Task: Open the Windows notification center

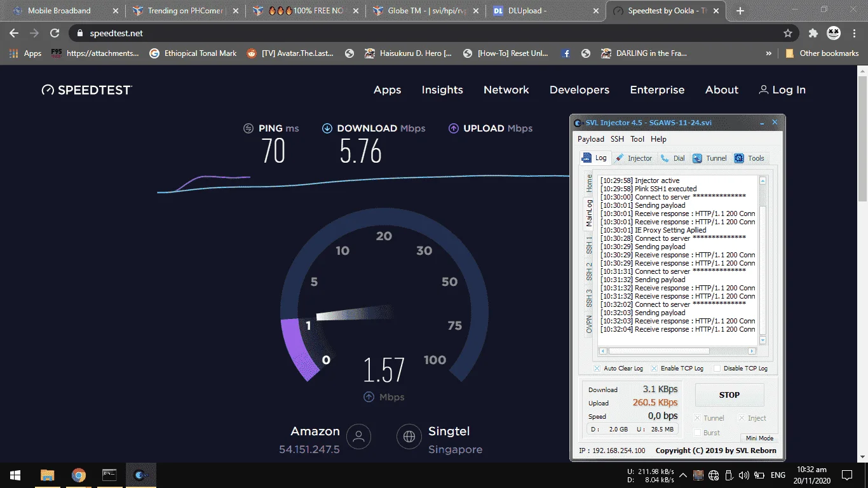Action: (847, 475)
